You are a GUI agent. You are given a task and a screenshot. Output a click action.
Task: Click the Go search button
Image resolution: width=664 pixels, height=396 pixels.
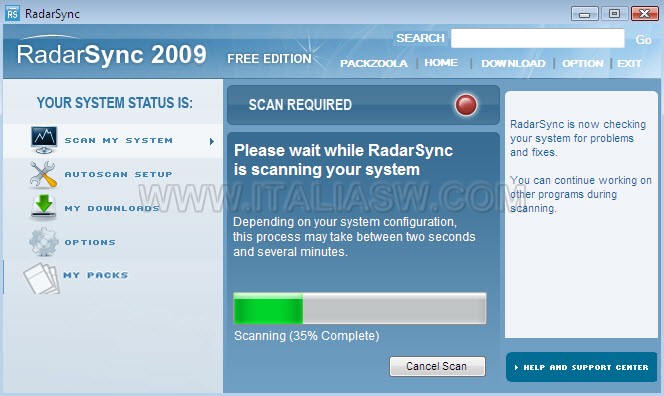point(643,40)
